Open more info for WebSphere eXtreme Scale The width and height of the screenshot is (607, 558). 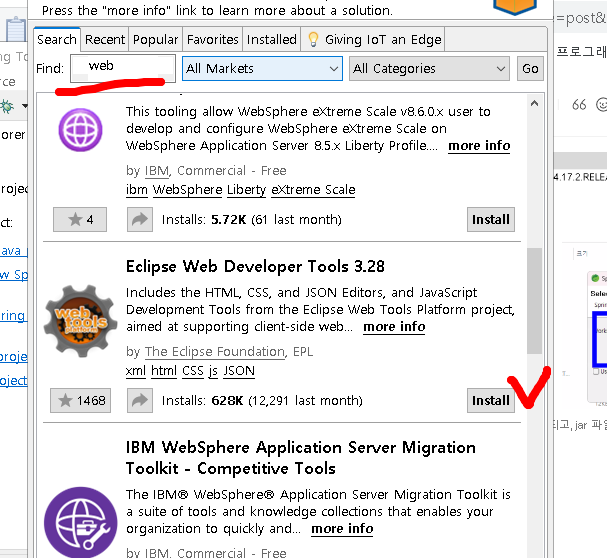tap(479, 146)
